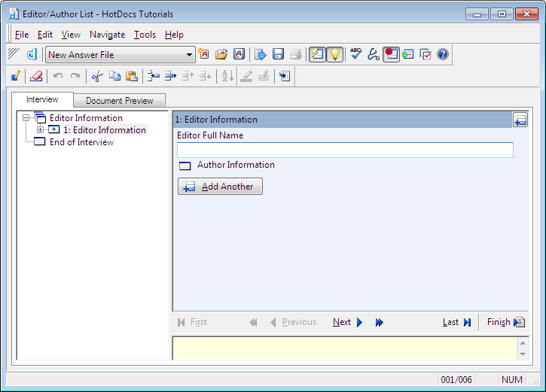Image resolution: width=546 pixels, height=392 pixels.
Task: Open the Help menu
Action: (x=174, y=35)
